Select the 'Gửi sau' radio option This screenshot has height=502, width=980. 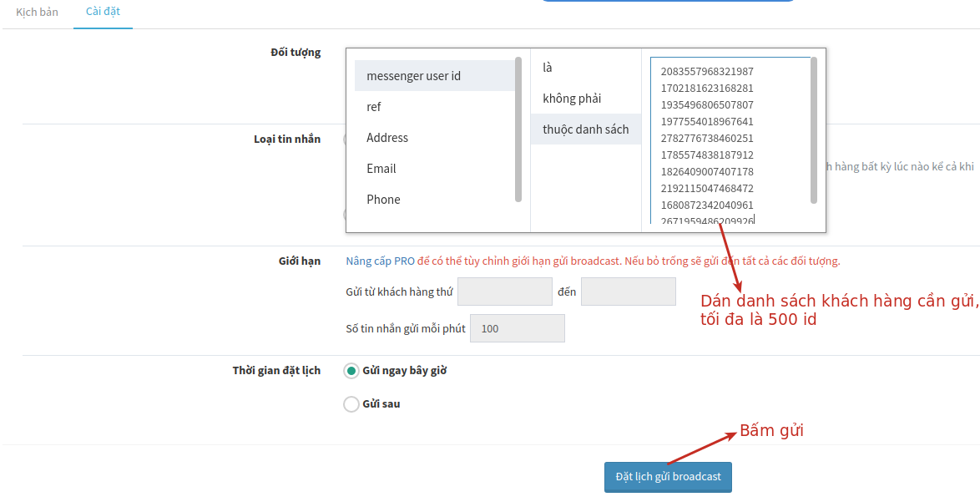352,403
